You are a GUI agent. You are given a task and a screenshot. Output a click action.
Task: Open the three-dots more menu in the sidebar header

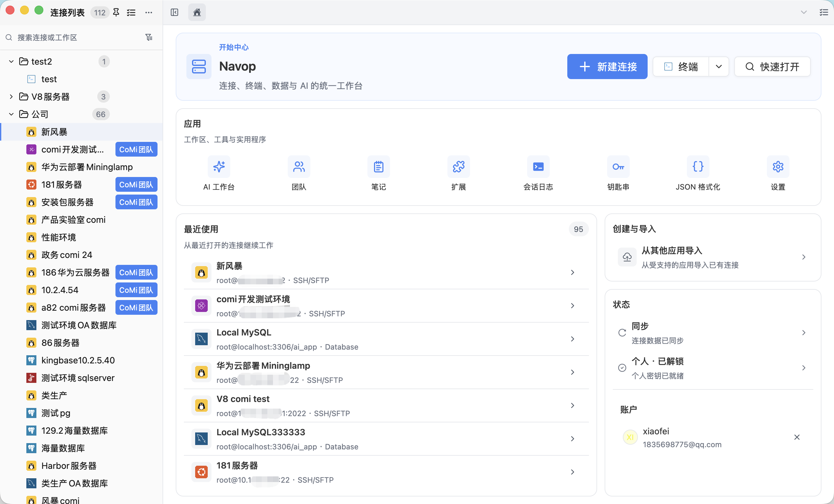149,13
